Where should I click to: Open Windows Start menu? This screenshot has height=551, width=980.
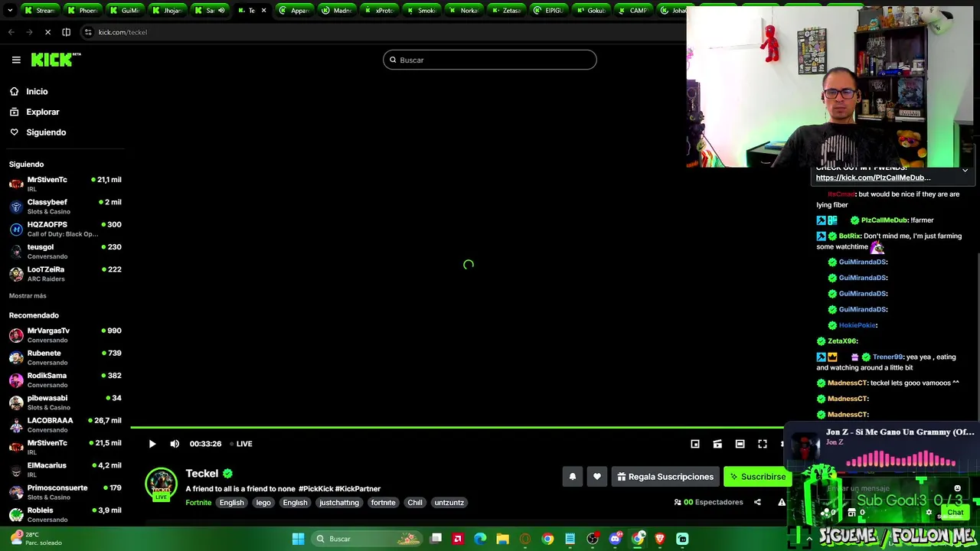pos(298,539)
